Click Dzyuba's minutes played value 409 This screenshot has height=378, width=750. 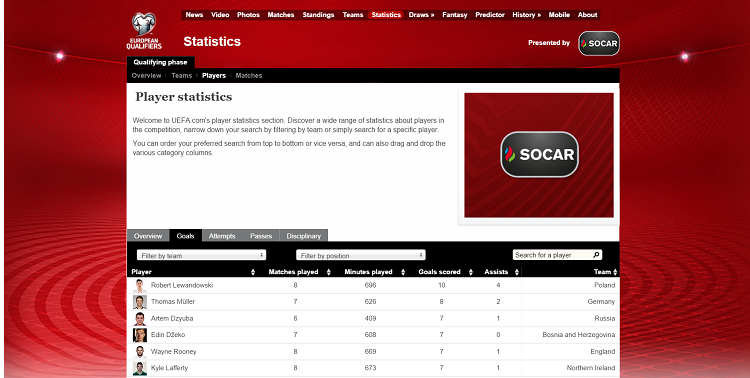coord(370,318)
